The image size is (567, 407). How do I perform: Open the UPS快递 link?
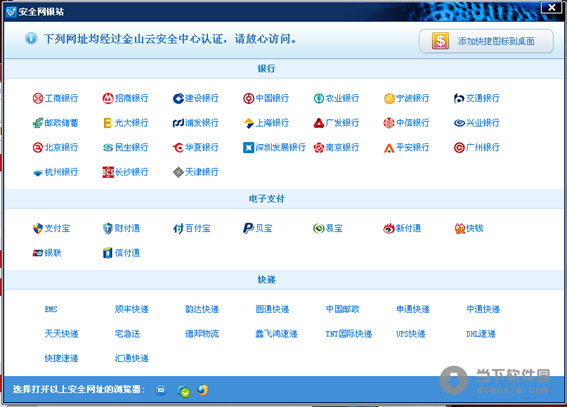(411, 334)
